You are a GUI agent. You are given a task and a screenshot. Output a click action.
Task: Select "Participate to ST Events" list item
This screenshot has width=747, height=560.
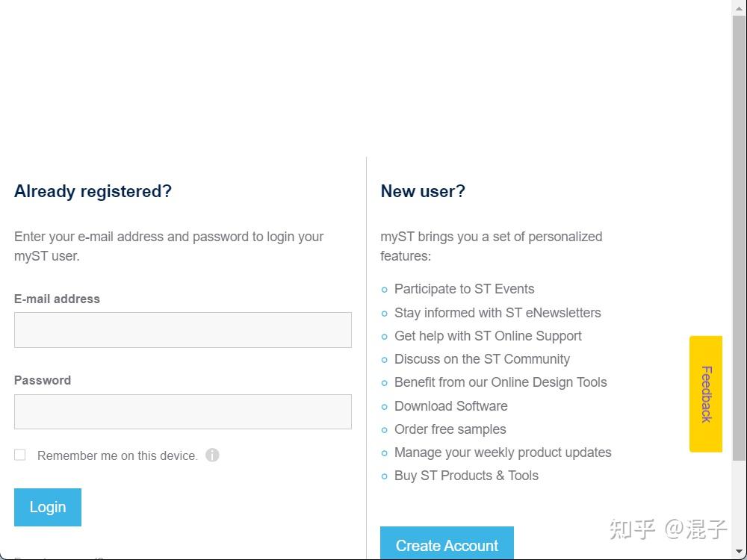pos(464,289)
